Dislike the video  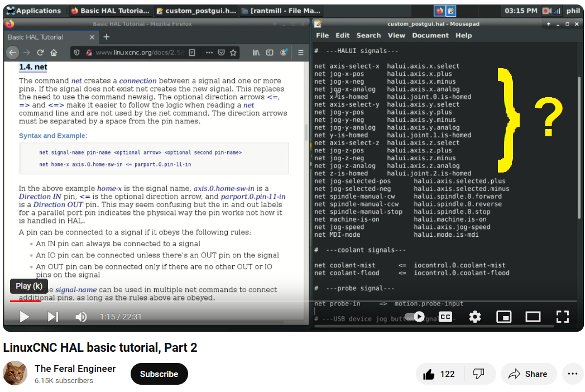(x=479, y=374)
